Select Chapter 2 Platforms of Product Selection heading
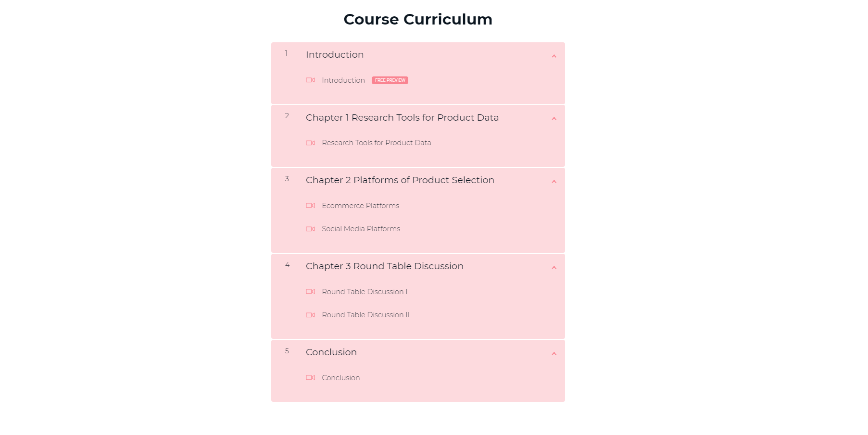868x435 pixels. click(400, 180)
